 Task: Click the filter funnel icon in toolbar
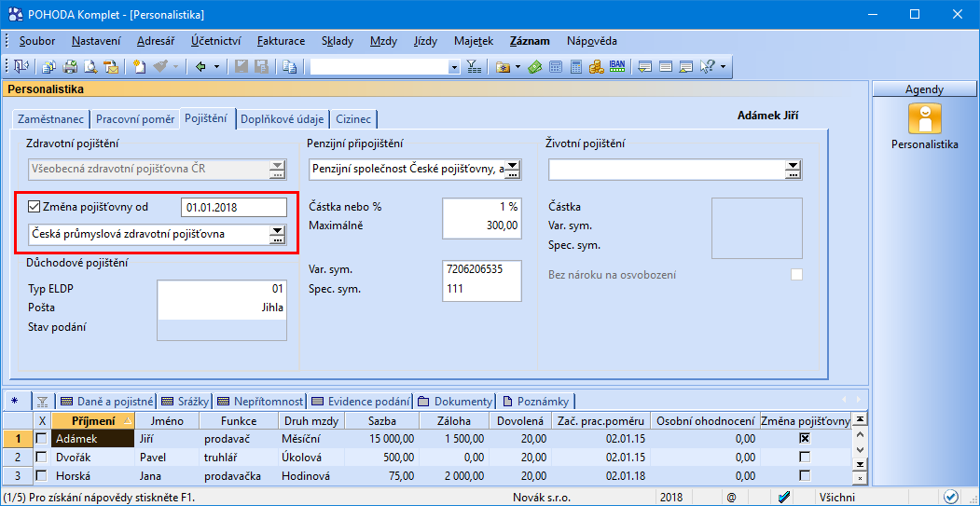pyautogui.click(x=473, y=67)
